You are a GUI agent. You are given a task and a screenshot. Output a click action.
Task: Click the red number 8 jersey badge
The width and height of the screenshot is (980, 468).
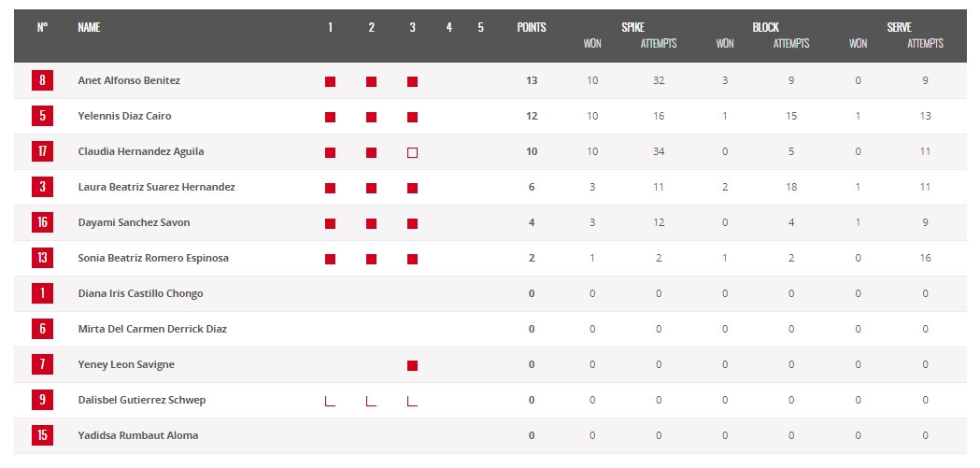(42, 80)
